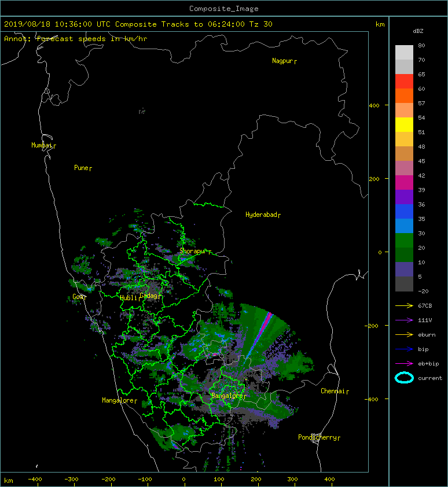The image size is (448, 487).
Task: Click the km unit label at top right
Action: pyautogui.click(x=380, y=24)
